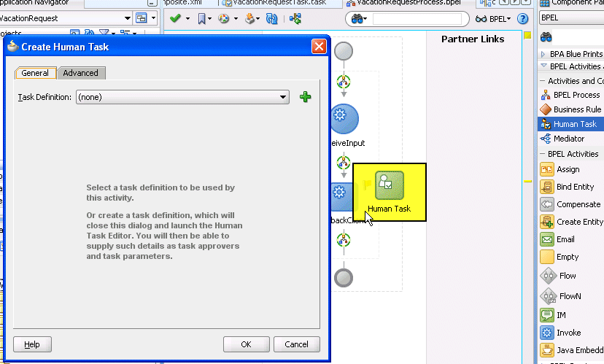Click the Partner Links header
This screenshot has height=364, width=604.
473,39
